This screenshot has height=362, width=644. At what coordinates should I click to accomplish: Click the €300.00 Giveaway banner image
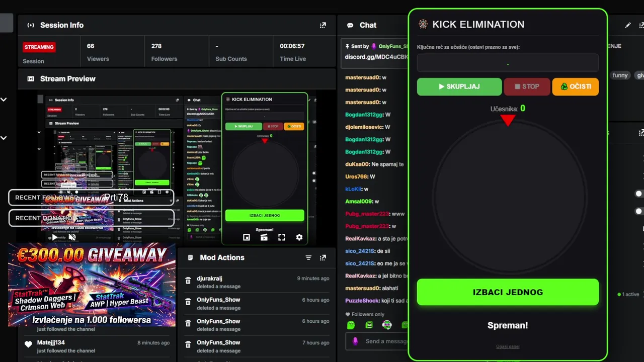92,285
